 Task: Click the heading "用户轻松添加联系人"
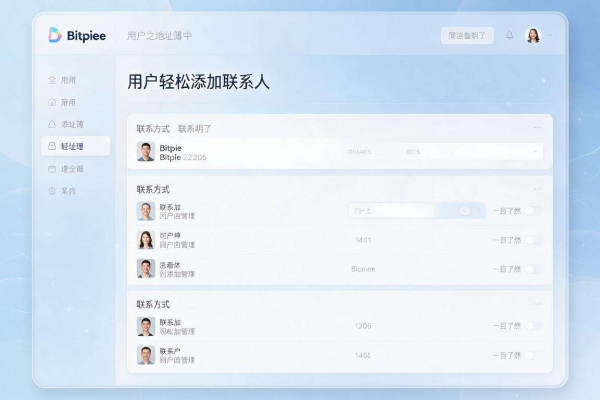point(198,82)
